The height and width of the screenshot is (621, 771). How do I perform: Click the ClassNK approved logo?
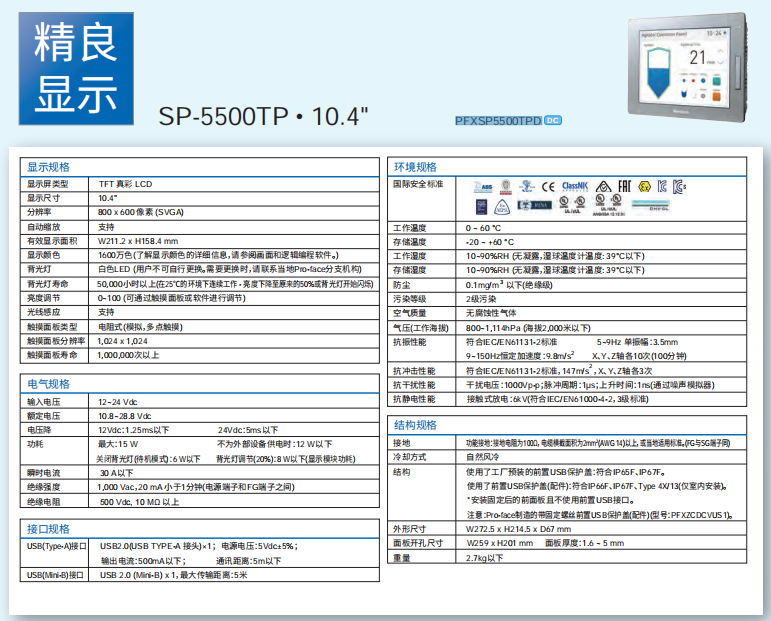coord(575,186)
